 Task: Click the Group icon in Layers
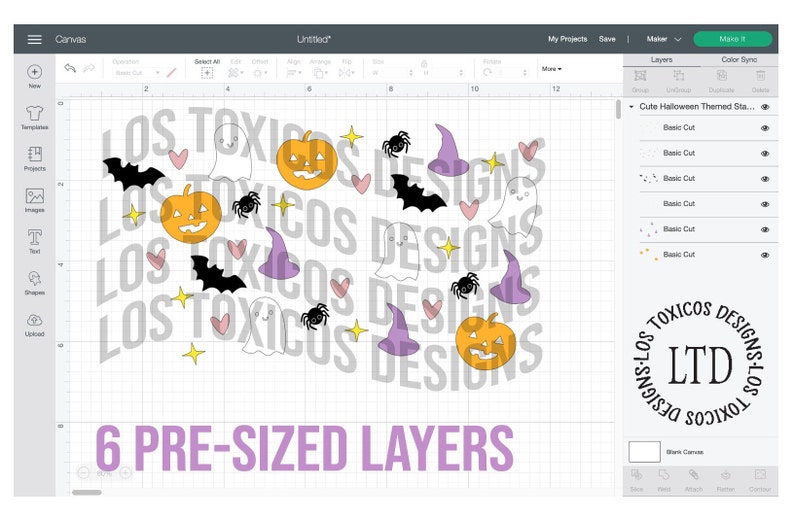640,76
